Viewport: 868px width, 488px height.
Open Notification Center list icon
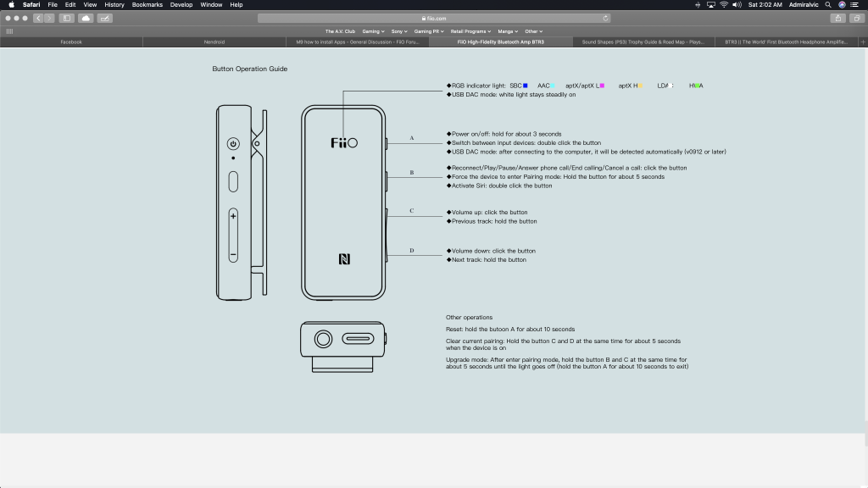tap(854, 4)
